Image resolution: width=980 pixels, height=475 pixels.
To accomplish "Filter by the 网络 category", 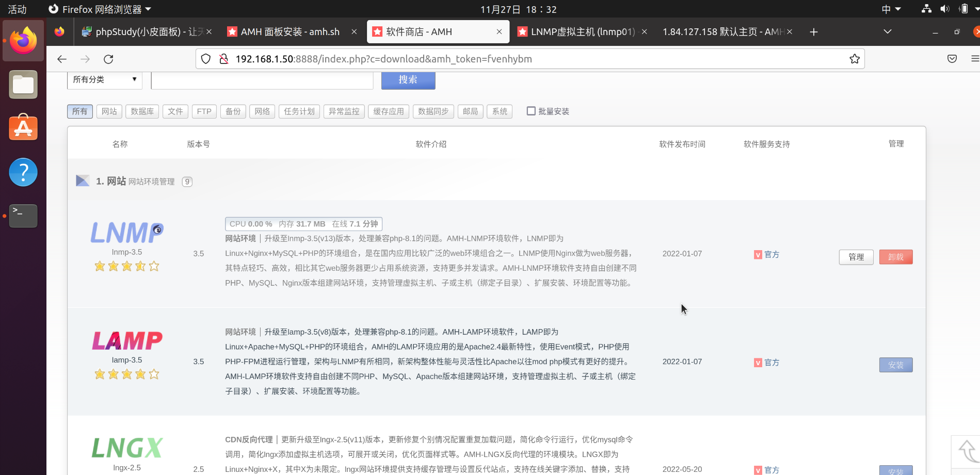I will (262, 111).
